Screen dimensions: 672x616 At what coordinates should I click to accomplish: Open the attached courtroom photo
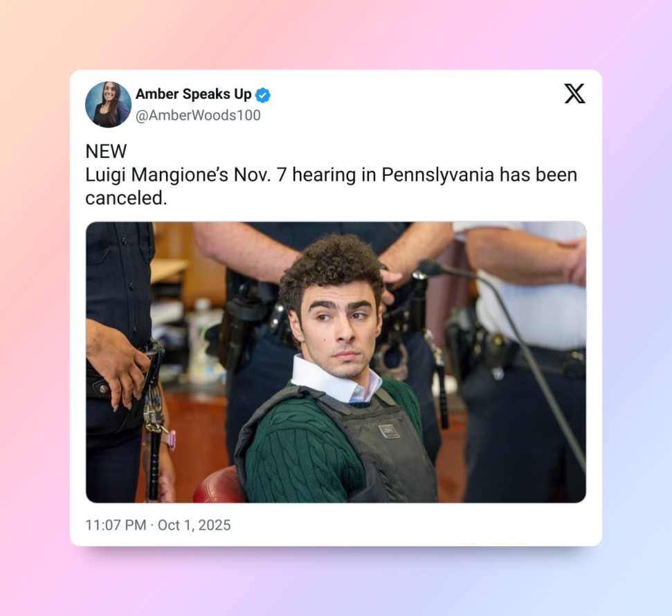click(x=336, y=362)
